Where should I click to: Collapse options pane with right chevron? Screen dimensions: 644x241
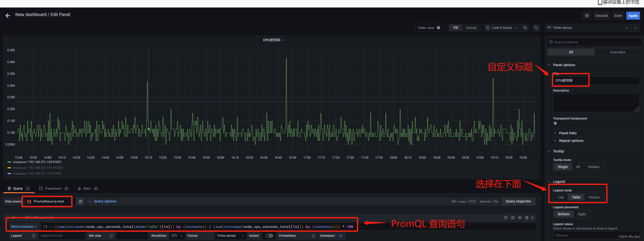click(635, 28)
